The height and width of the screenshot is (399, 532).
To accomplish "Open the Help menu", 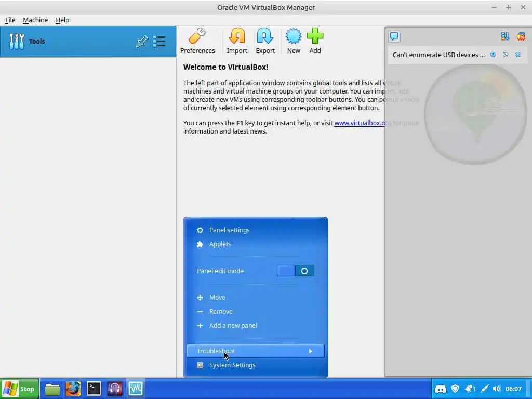I will click(62, 20).
